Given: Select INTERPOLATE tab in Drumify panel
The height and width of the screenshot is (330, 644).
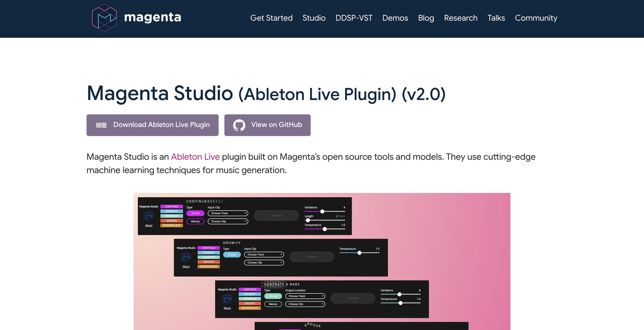Looking at the screenshot, I should point(209,267).
